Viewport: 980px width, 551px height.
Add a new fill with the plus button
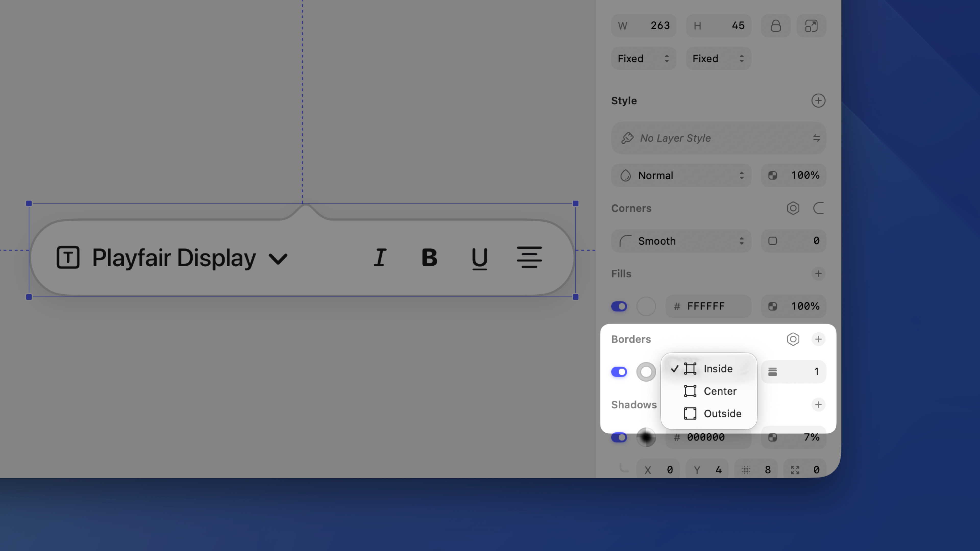coord(818,273)
